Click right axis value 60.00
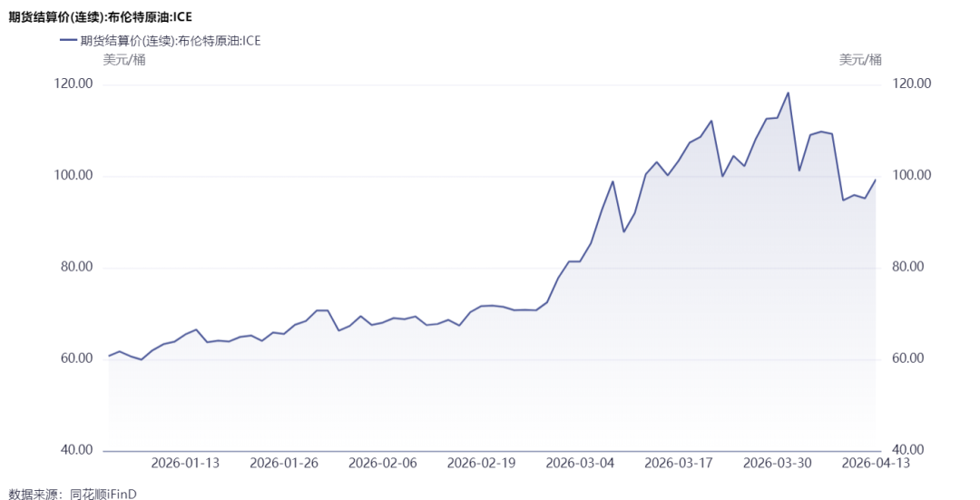Screen dimensions: 980x500 point(907,358)
